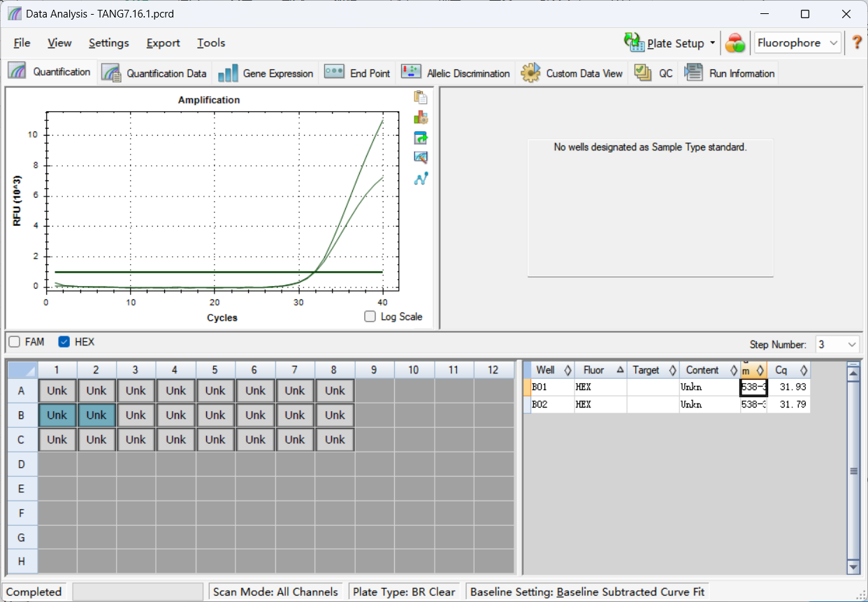Switch to the Quantification Data tab
This screenshot has width=868, height=602.
click(x=154, y=73)
